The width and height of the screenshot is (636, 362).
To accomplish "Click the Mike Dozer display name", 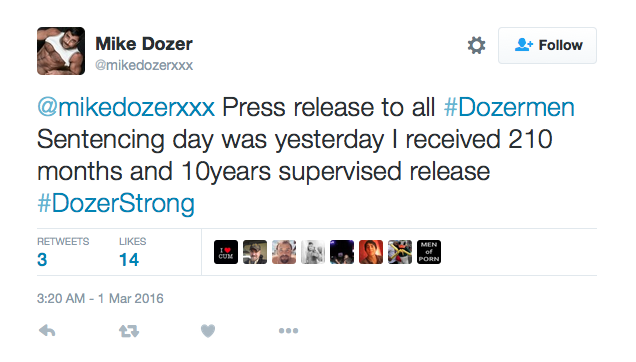I will point(144,44).
